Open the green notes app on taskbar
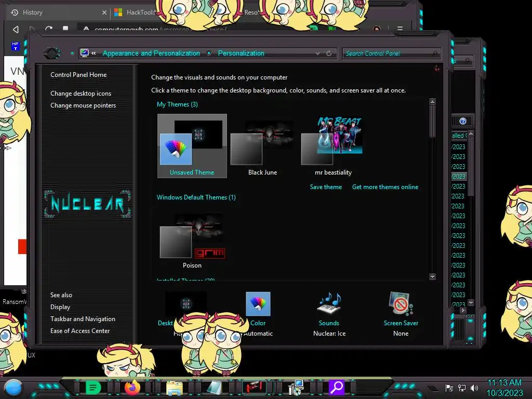 point(94,387)
